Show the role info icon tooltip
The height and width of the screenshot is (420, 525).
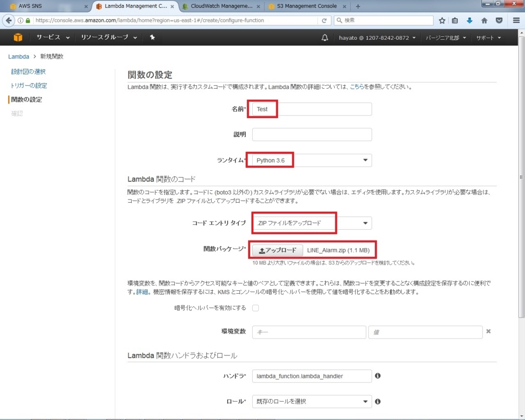[x=378, y=401]
